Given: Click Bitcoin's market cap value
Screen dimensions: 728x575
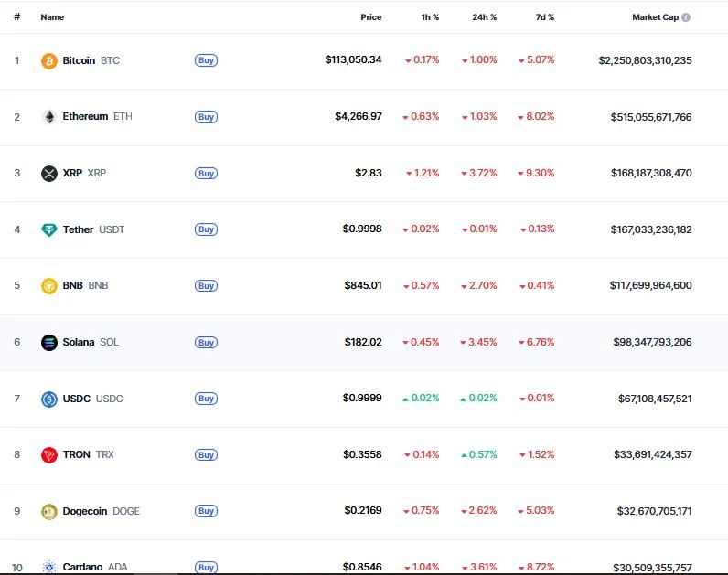Looking at the screenshot, I should [x=645, y=60].
